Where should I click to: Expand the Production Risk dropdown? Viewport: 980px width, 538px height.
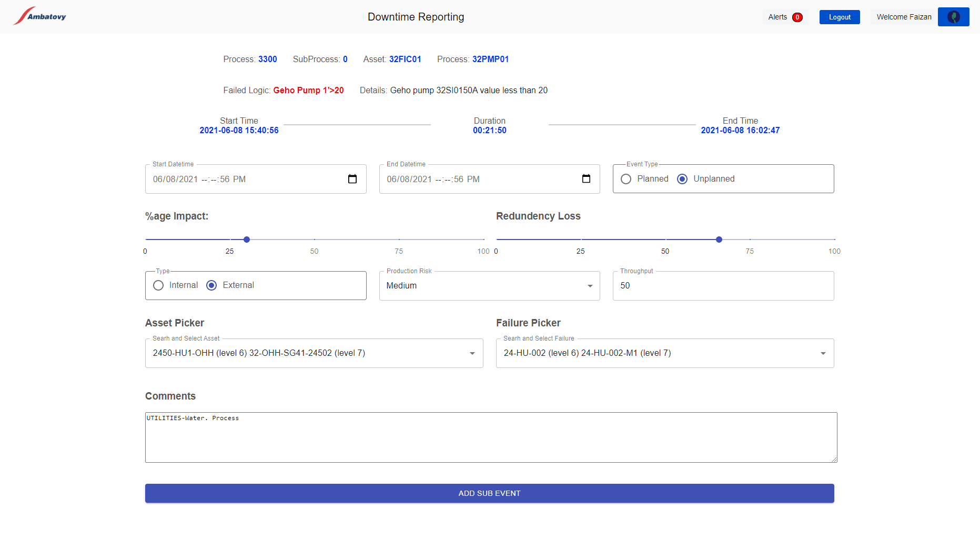[x=590, y=286]
